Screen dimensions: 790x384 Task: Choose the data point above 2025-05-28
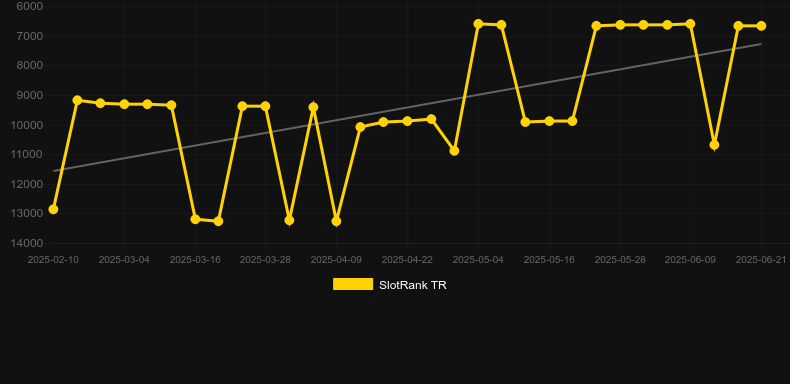[620, 25]
